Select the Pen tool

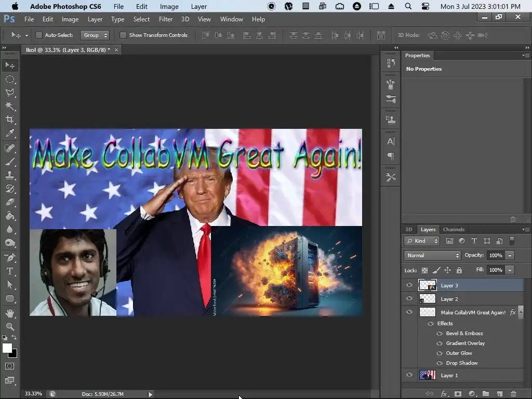pos(10,258)
